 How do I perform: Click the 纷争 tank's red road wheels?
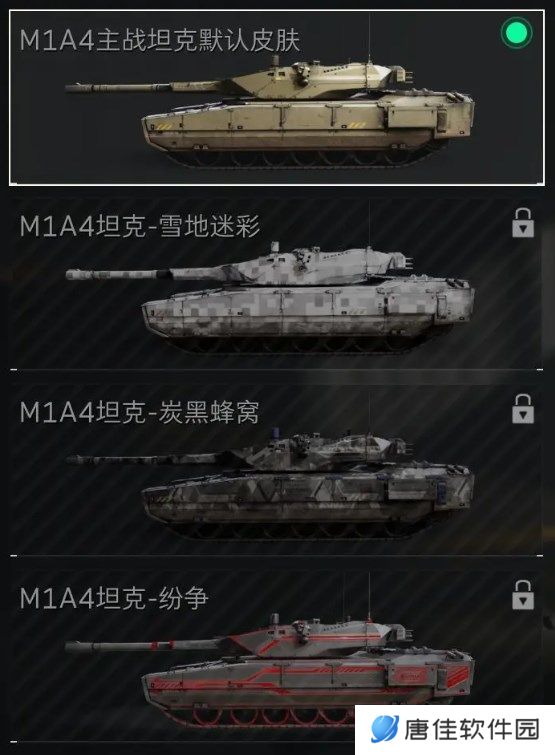pyautogui.click(x=270, y=716)
